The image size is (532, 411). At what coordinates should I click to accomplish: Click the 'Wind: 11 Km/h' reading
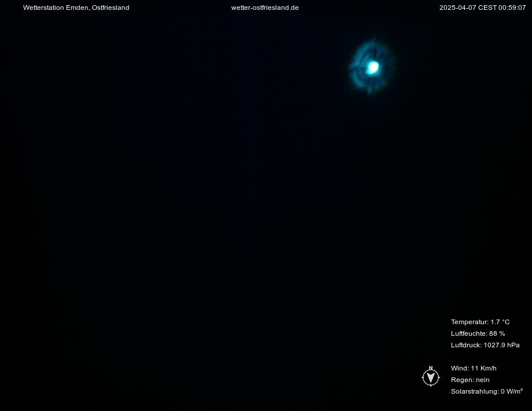click(474, 368)
